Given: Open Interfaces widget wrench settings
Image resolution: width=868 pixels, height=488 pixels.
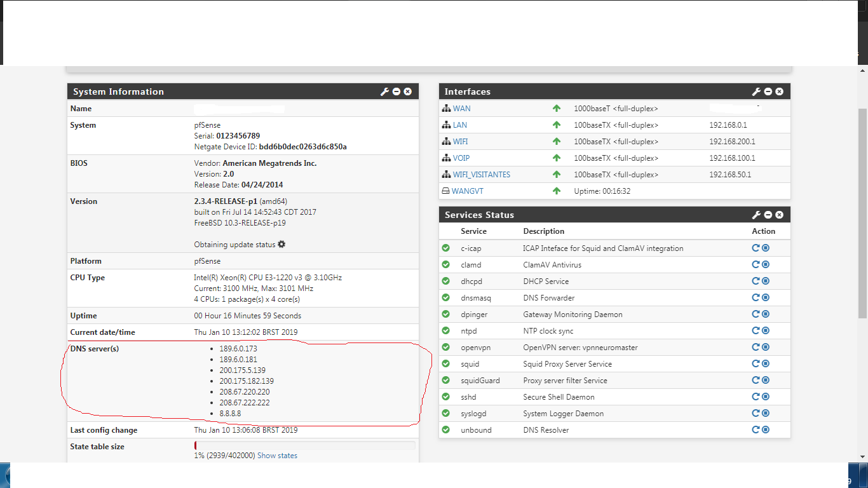Looking at the screenshot, I should [756, 92].
